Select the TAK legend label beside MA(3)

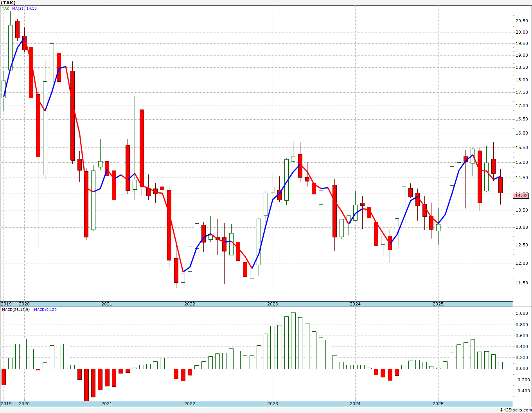click(5, 9)
